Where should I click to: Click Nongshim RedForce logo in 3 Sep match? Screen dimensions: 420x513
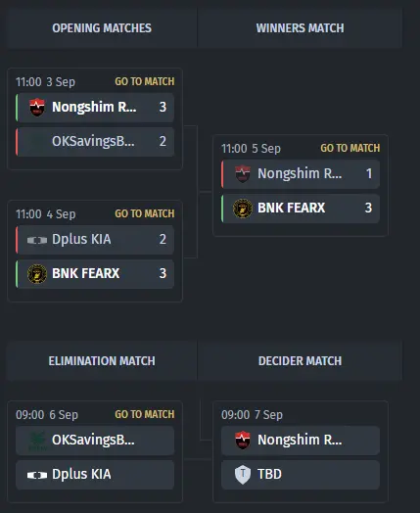click(x=37, y=107)
